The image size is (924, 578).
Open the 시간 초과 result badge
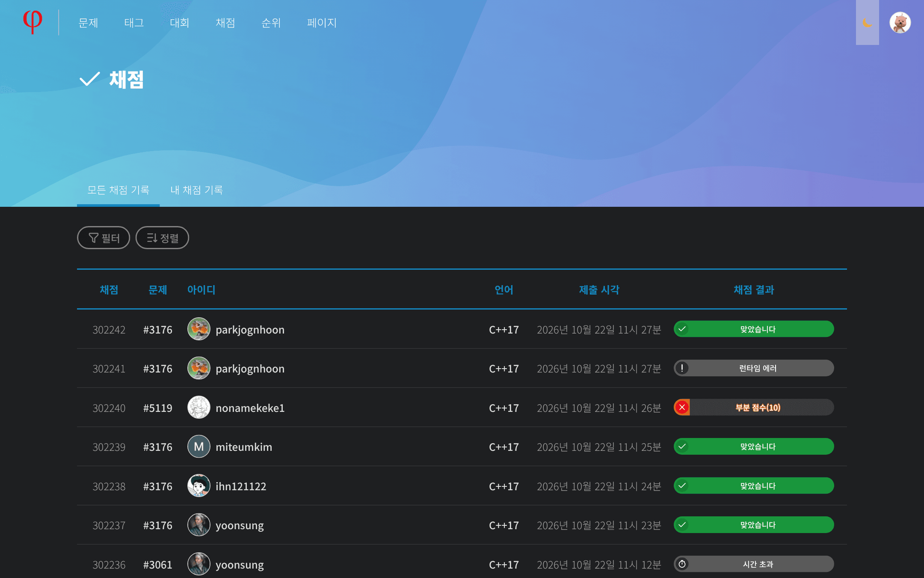click(754, 564)
